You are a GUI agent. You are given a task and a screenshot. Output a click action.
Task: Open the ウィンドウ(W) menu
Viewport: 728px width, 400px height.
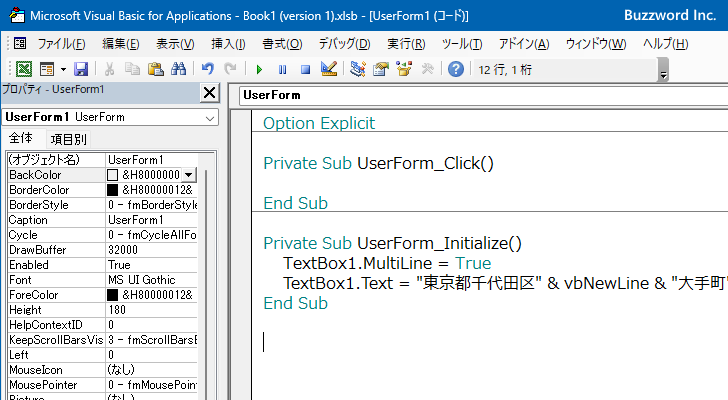[x=596, y=44]
